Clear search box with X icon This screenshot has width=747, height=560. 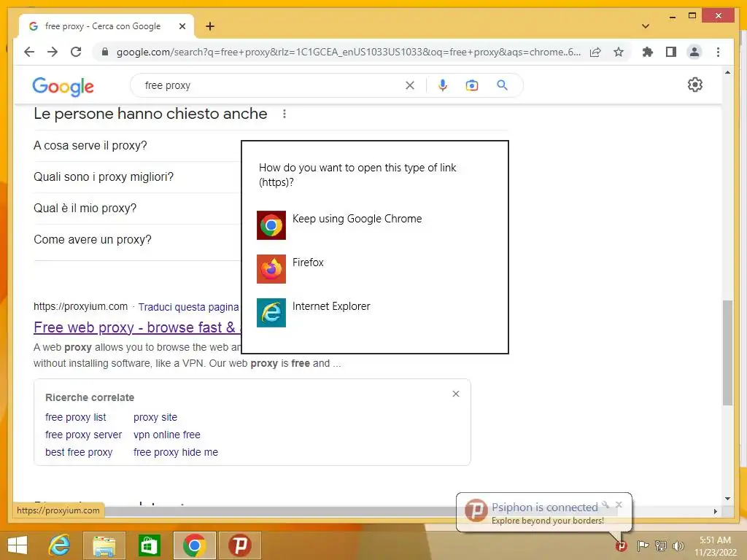point(410,85)
